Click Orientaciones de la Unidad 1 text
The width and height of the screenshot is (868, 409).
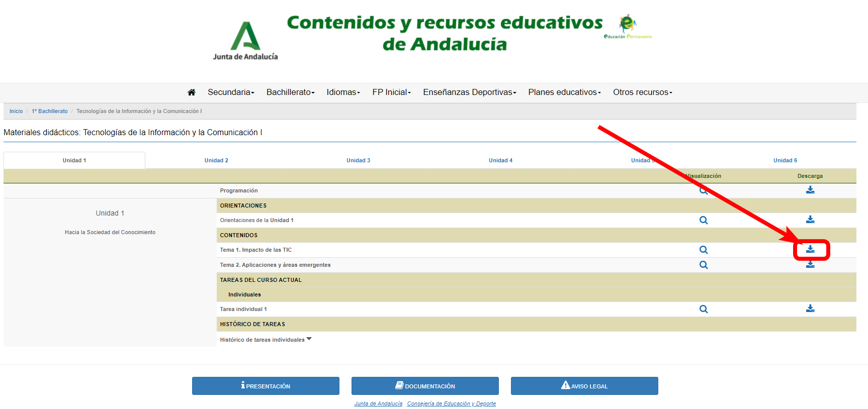[256, 220]
